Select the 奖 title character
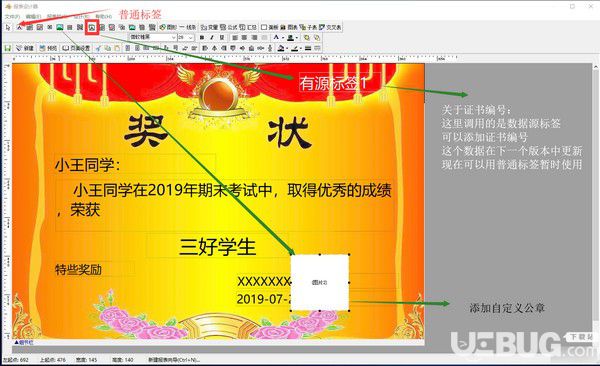This screenshot has width=600, height=366. click(x=147, y=131)
